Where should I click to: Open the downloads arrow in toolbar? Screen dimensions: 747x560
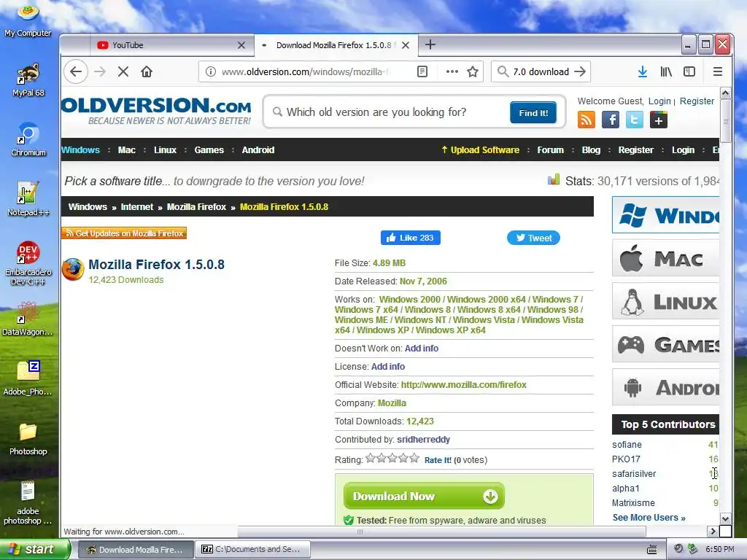(x=642, y=71)
